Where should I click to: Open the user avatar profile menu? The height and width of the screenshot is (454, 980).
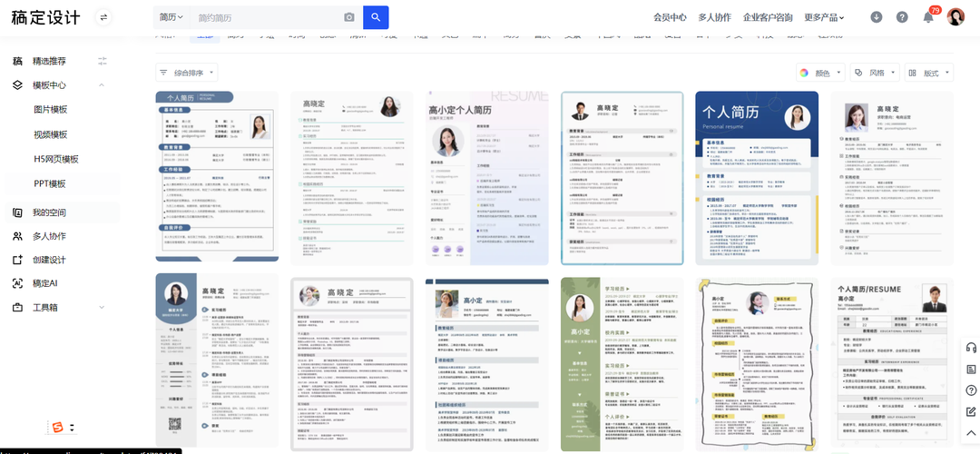point(955,17)
